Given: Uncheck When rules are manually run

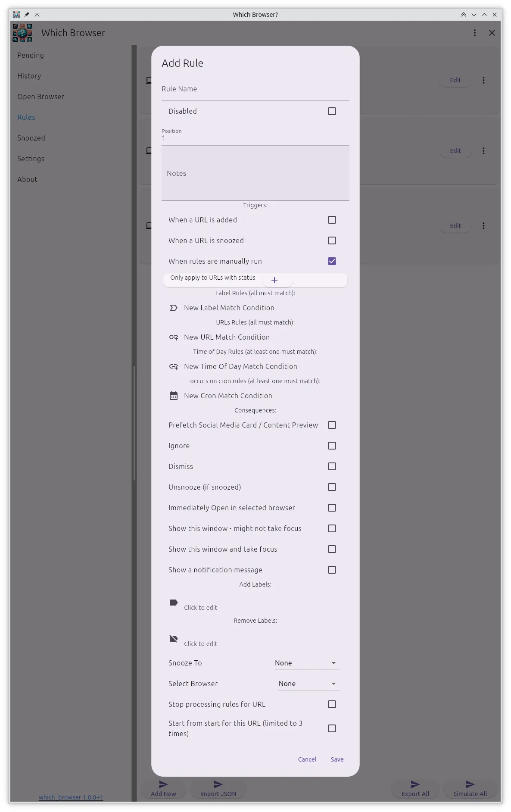Looking at the screenshot, I should pos(332,261).
